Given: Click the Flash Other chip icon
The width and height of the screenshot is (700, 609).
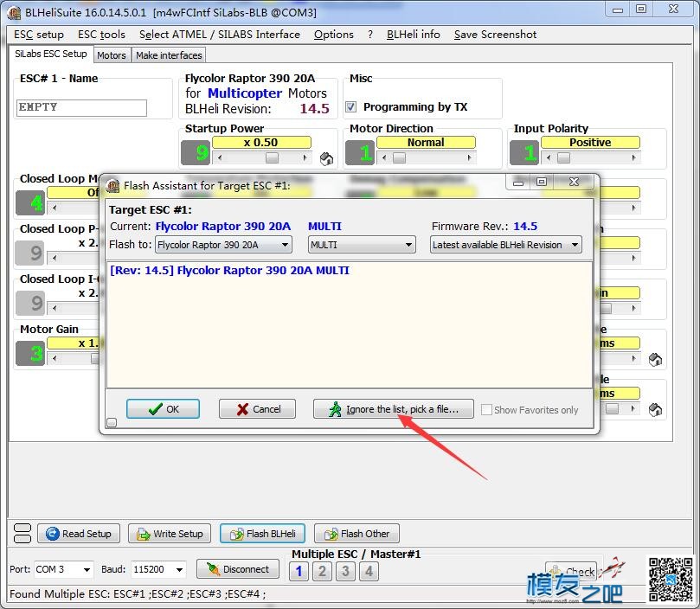Looking at the screenshot, I should (x=331, y=534).
